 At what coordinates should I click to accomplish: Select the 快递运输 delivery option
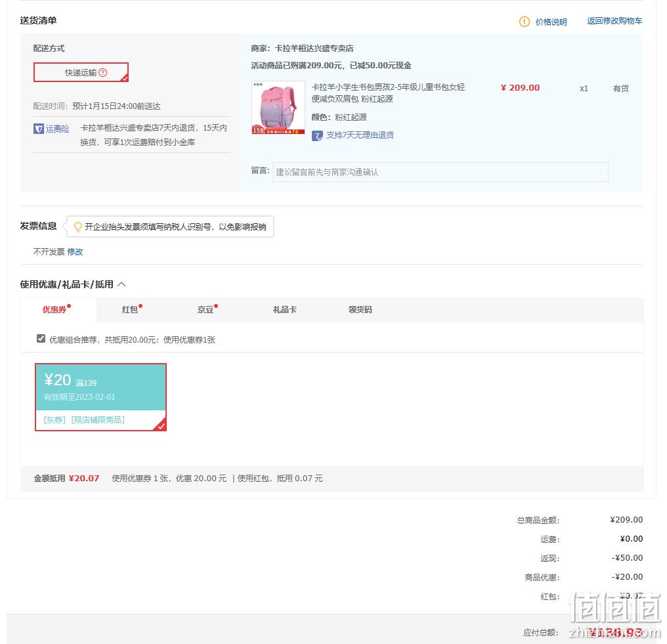coord(81,72)
